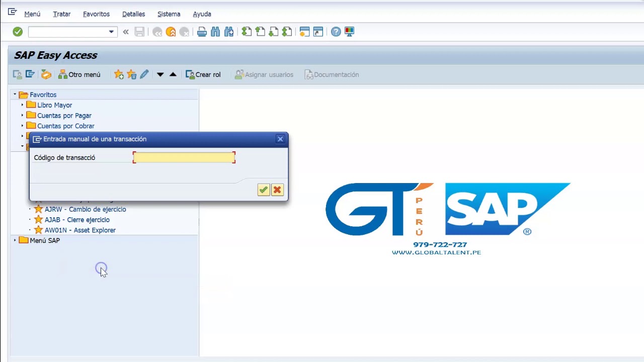This screenshot has width=644, height=362.
Task: Open the command field dropdown arrow
Action: point(111,32)
